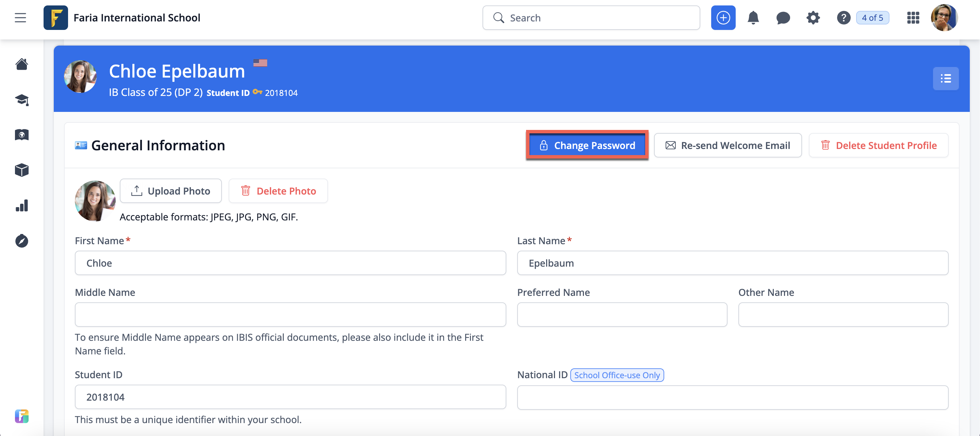Open the compass sidebar icon
The width and height of the screenshot is (980, 436).
pos(22,241)
